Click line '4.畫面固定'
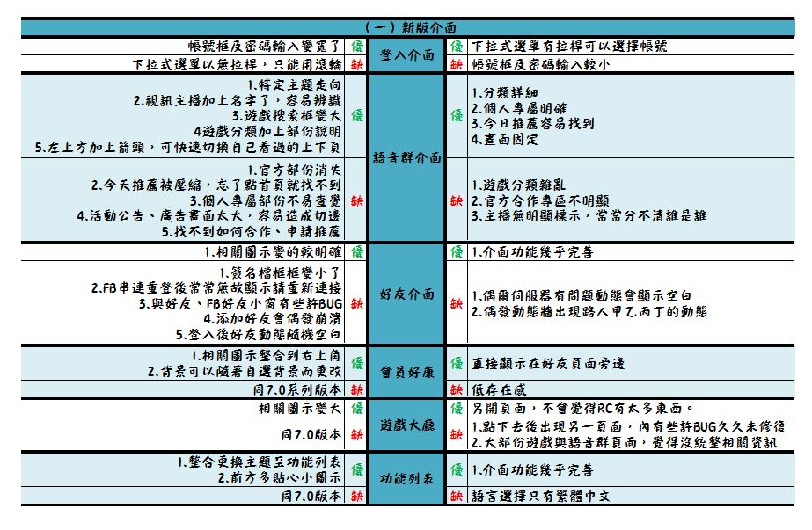 click(x=504, y=139)
